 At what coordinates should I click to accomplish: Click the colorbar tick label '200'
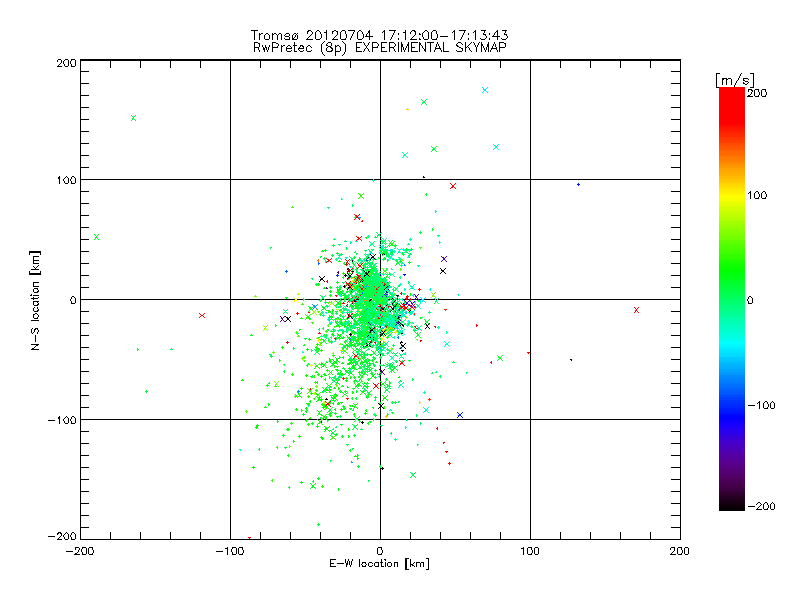757,93
